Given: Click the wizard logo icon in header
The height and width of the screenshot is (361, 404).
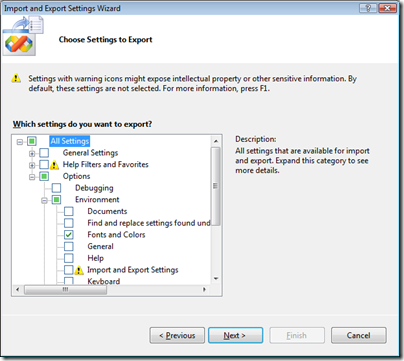Looking at the screenshot, I should tap(23, 36).
